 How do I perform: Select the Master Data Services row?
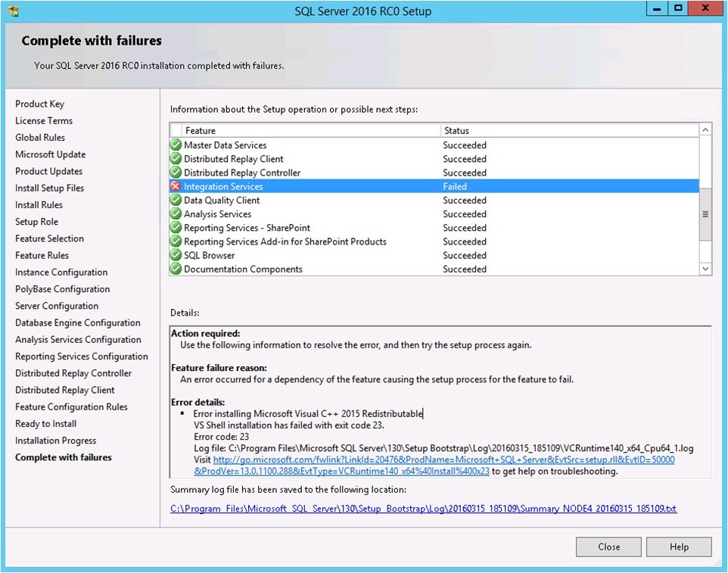pyautogui.click(x=434, y=145)
